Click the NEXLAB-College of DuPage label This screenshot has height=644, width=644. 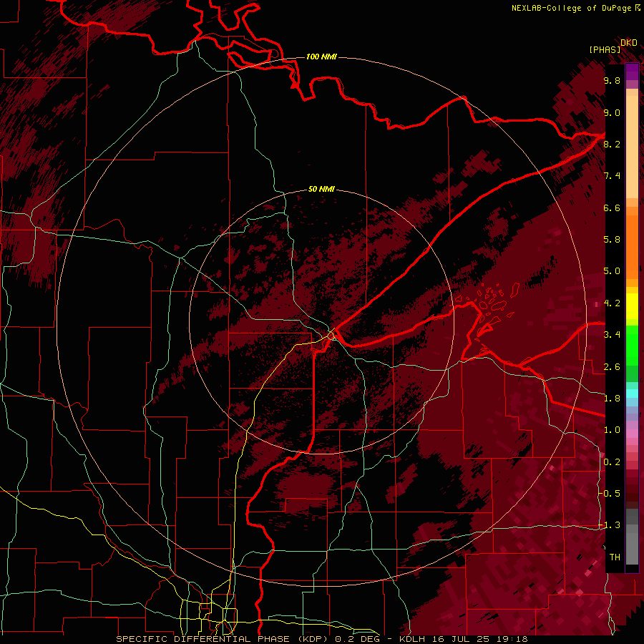575,8
